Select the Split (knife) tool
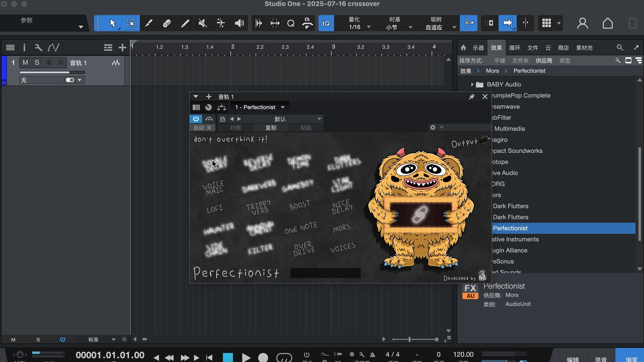Image resolution: width=644 pixels, height=362 pixels. [x=149, y=23]
